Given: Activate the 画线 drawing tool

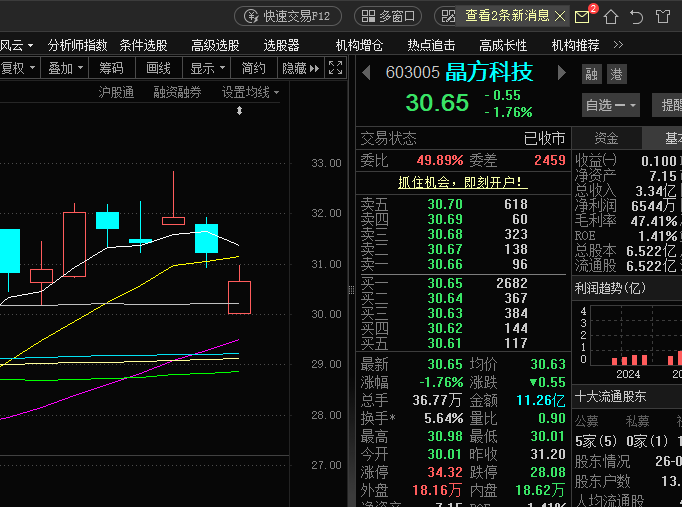Looking at the screenshot, I should pyautogui.click(x=158, y=68).
